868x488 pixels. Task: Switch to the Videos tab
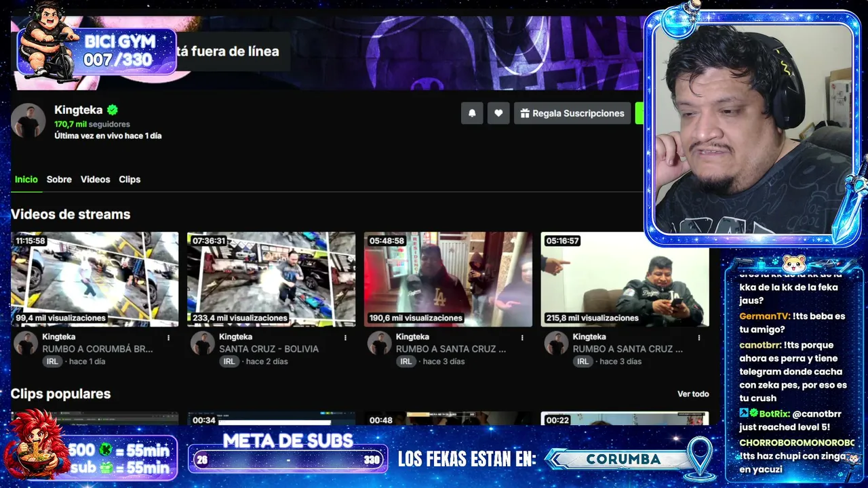(x=95, y=180)
